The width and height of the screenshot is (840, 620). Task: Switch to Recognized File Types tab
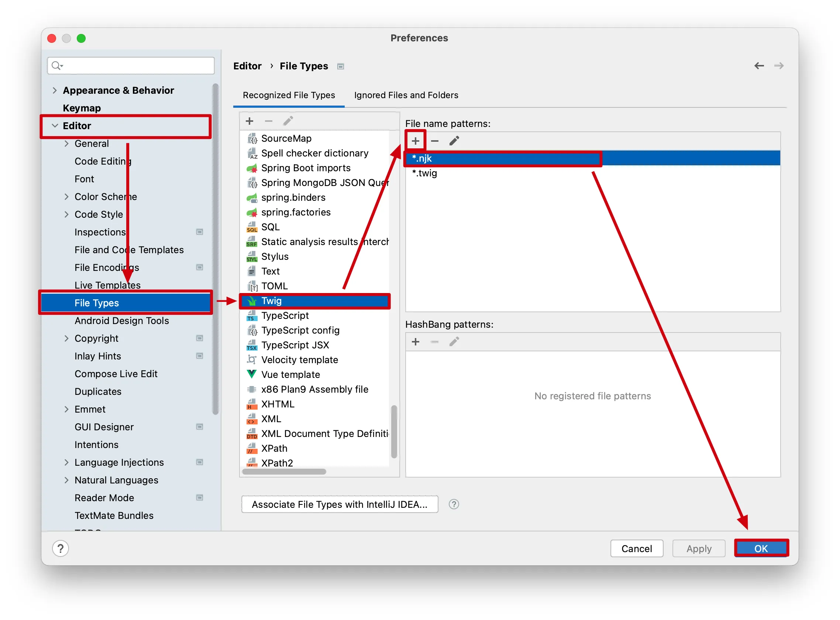289,95
